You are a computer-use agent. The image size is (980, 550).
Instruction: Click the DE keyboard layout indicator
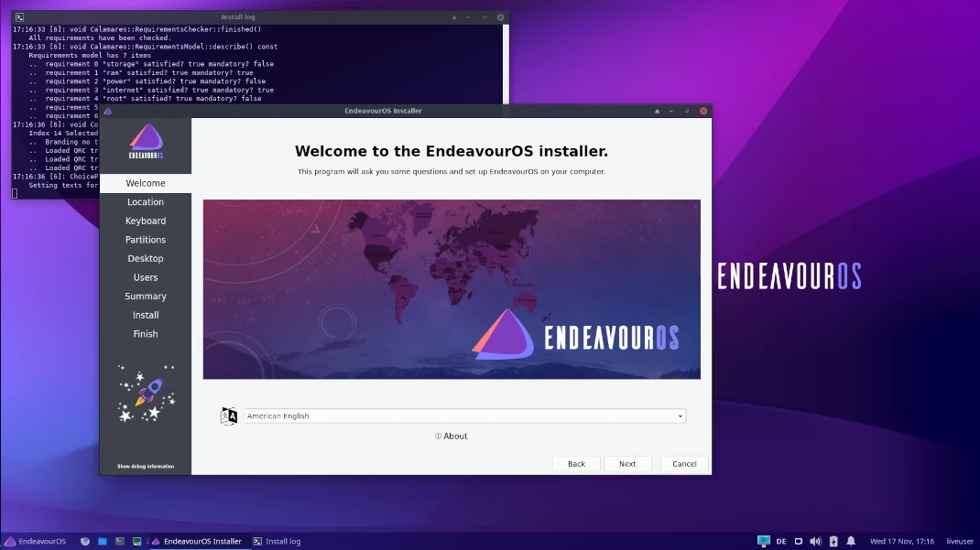pyautogui.click(x=781, y=541)
